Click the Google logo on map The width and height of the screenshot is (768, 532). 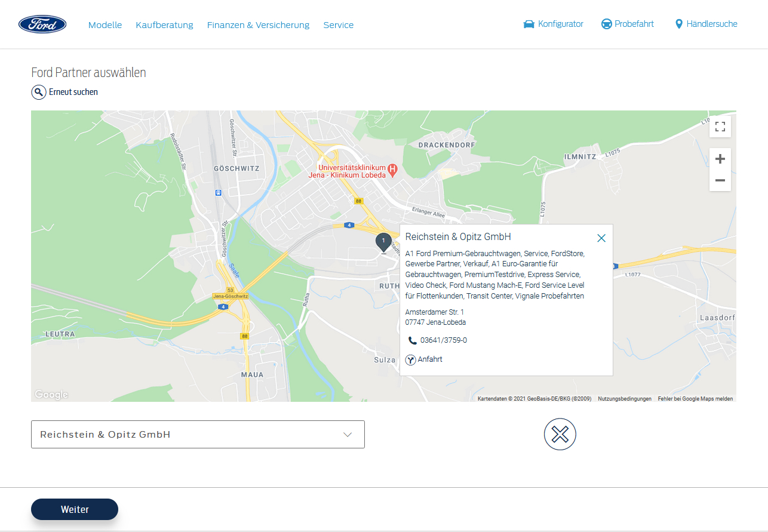click(51, 395)
